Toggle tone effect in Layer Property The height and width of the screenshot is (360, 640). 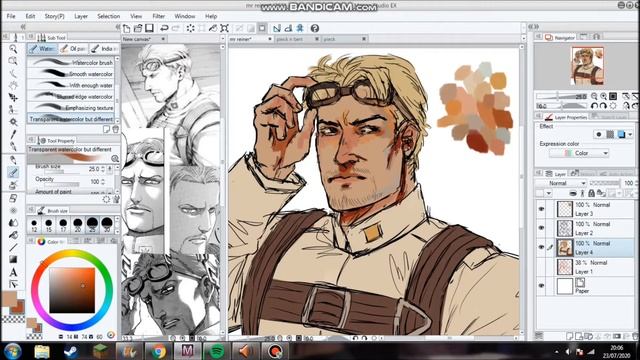pos(610,134)
